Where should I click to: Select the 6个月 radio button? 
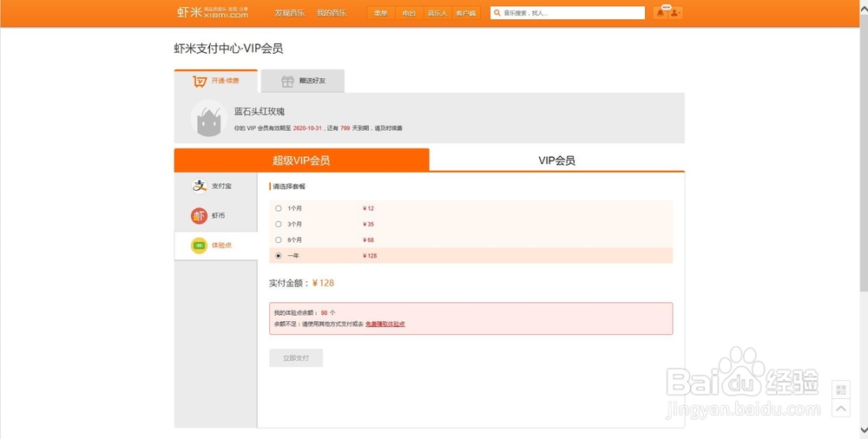point(279,240)
